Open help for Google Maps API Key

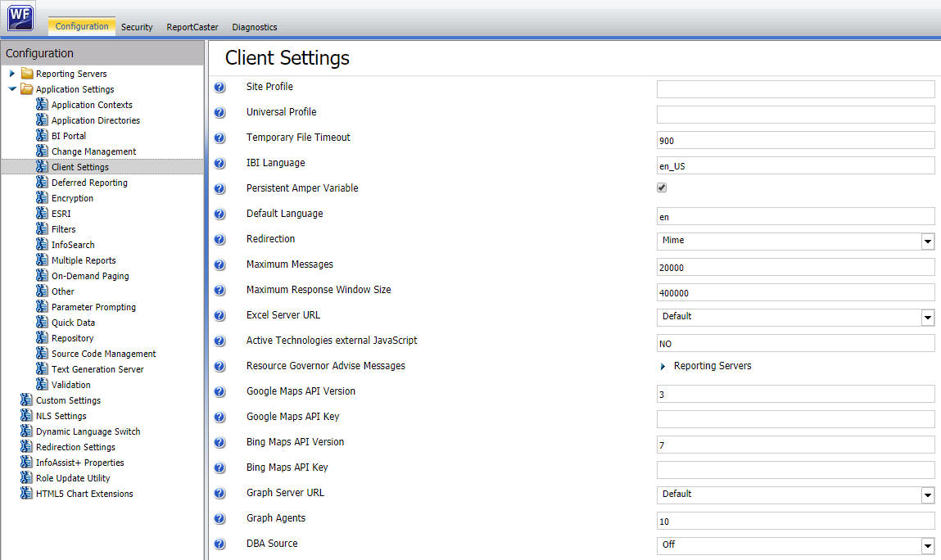pos(220,418)
